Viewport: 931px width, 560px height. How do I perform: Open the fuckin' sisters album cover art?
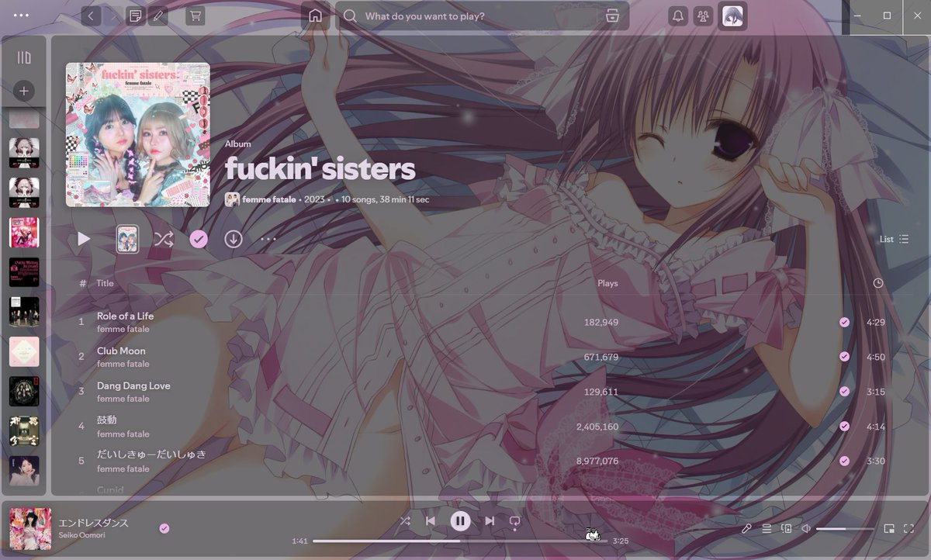tap(137, 135)
